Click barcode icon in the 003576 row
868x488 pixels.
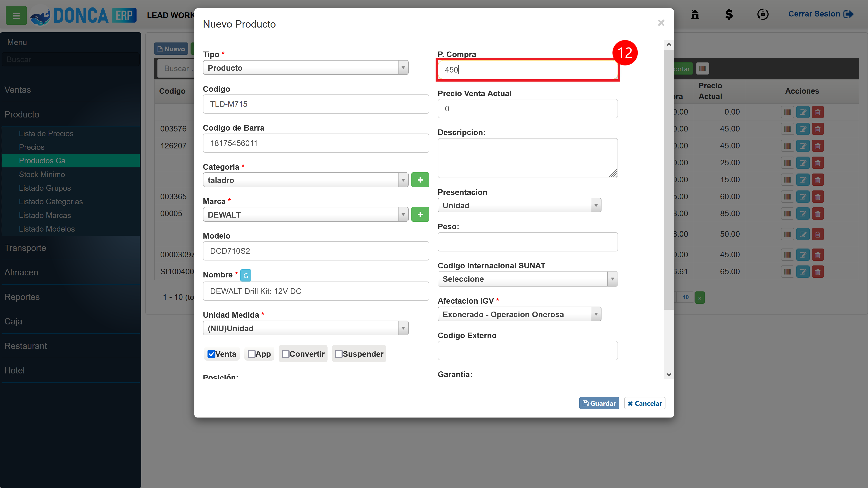(788, 129)
